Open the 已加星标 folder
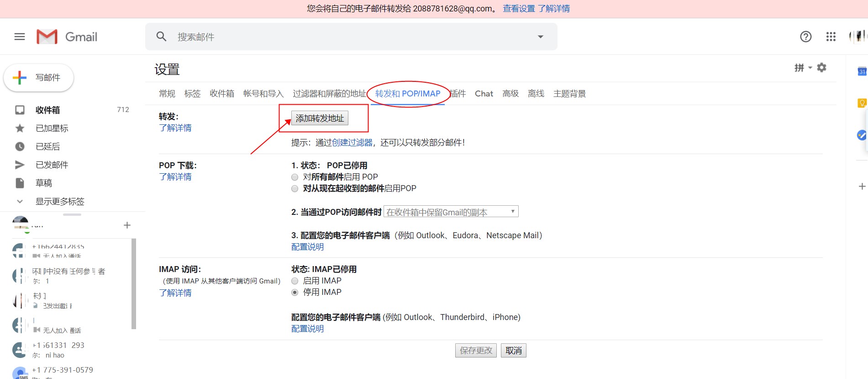868x379 pixels. [x=52, y=128]
